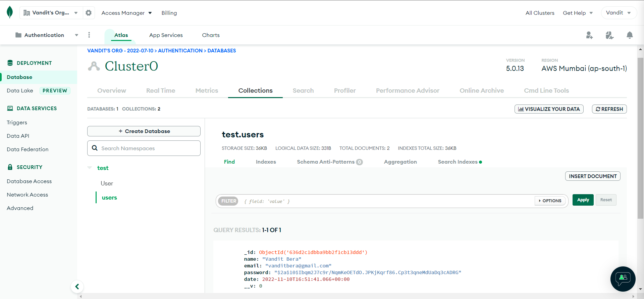
Task: Collapse the left sidebar with the arrow button
Action: coord(77,287)
